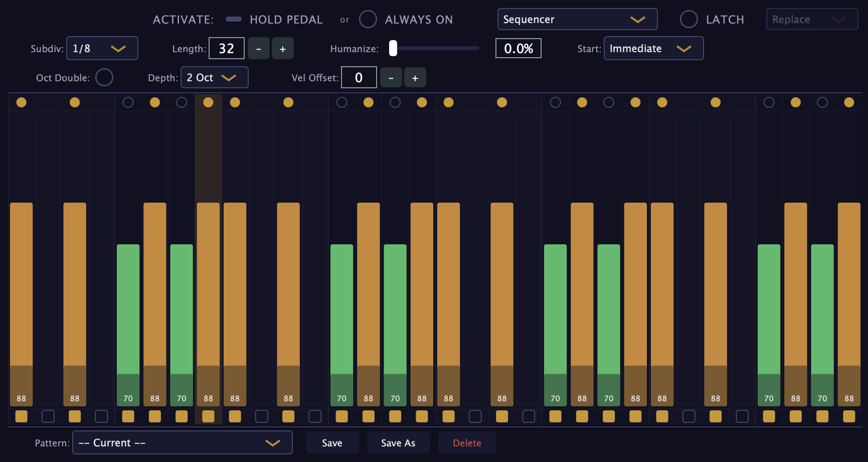Toggle the first step's enable square
868x462 pixels.
pos(21,416)
